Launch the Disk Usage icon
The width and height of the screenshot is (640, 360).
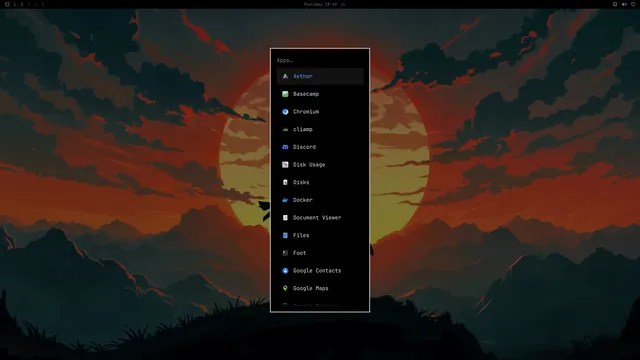285,164
